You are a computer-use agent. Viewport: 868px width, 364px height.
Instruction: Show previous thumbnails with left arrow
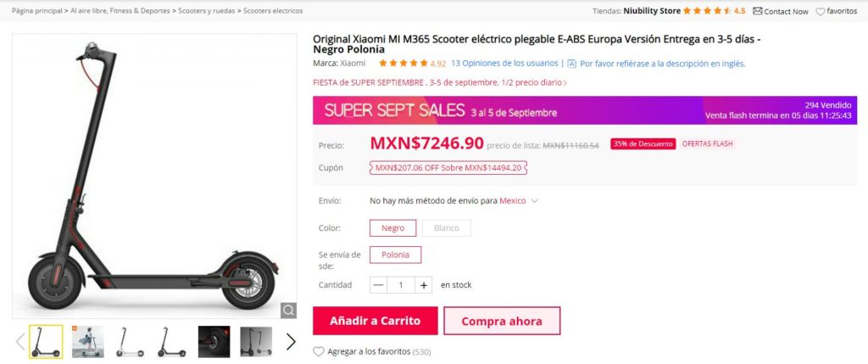[x=20, y=341]
